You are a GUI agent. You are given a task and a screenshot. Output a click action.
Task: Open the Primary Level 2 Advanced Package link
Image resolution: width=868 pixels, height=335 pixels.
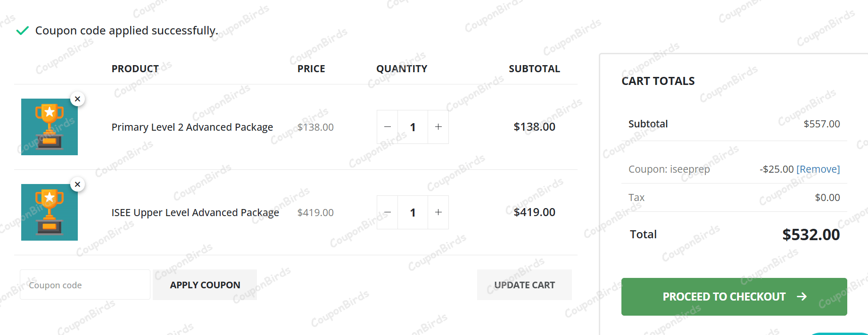tap(192, 127)
